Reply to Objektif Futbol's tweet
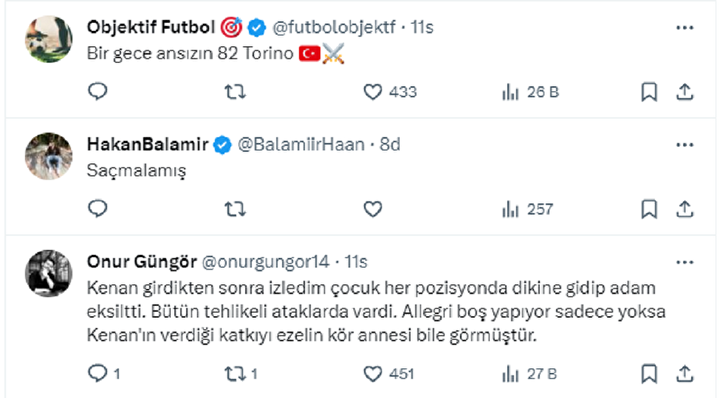The image size is (720, 398). tap(97, 92)
